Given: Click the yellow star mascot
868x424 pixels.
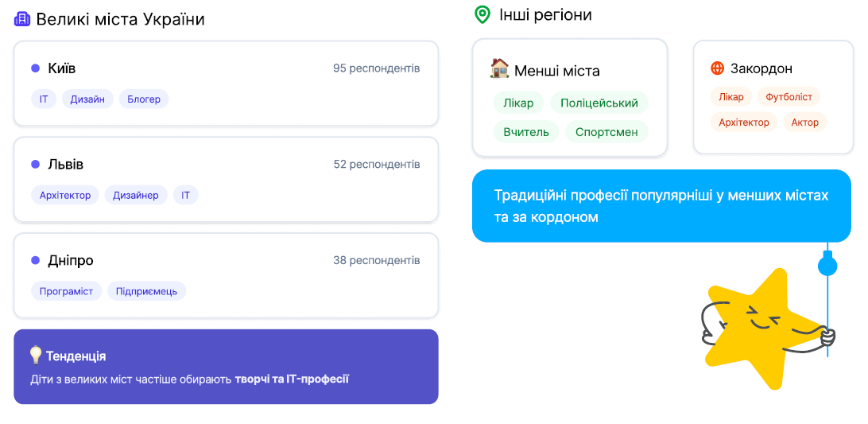Looking at the screenshot, I should click(x=755, y=327).
